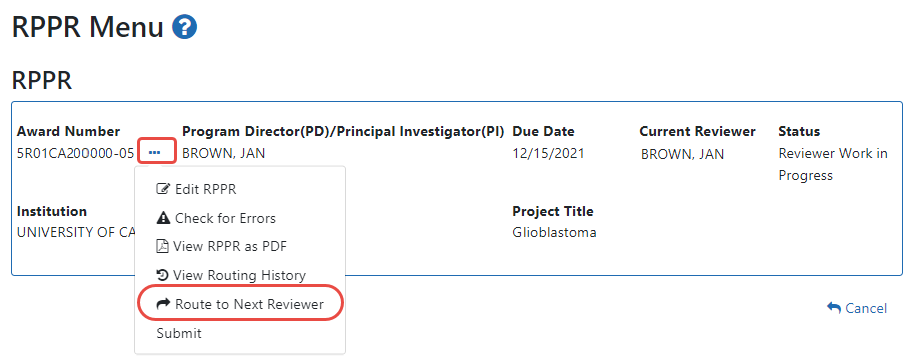This screenshot has width=909, height=364.
Task: Click the reply arrow icon next to Cancel
Action: (834, 308)
